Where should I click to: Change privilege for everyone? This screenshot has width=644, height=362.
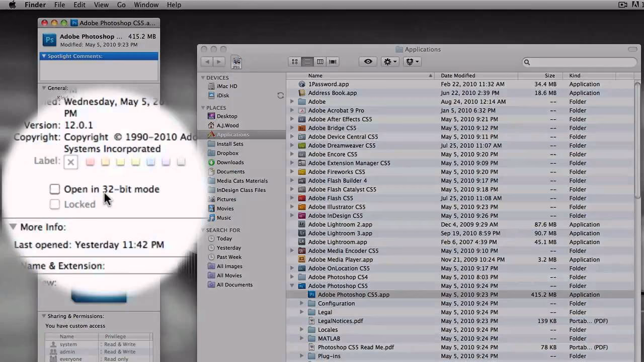(x=117, y=359)
